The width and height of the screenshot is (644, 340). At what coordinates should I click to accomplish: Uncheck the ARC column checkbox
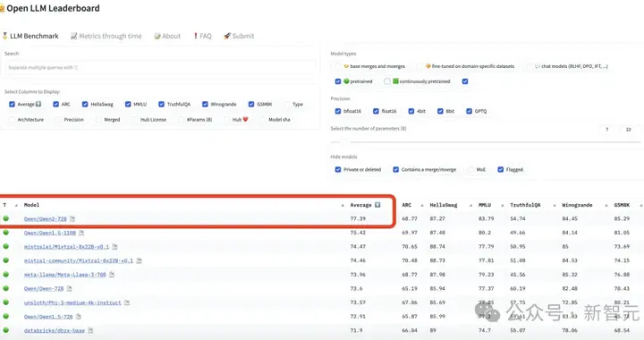55,105
